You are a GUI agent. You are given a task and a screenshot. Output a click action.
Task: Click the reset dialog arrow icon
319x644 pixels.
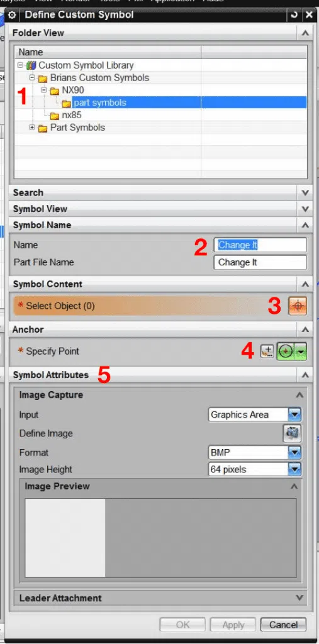[x=293, y=15]
